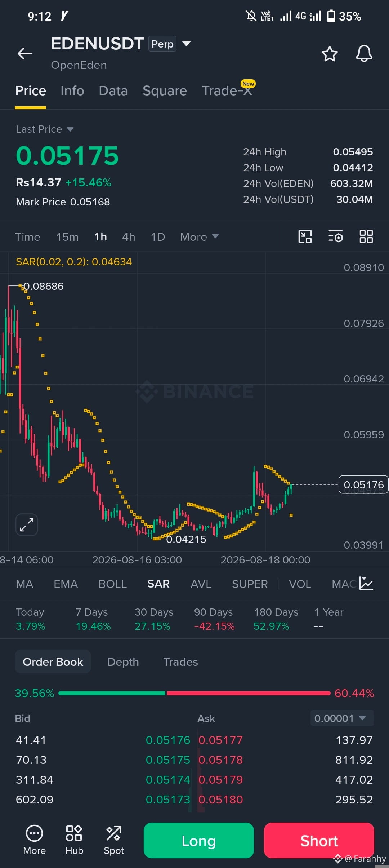Screen dimensions: 389x868
Task: Add EDENUSDT to favorites with star icon
Action: point(330,54)
